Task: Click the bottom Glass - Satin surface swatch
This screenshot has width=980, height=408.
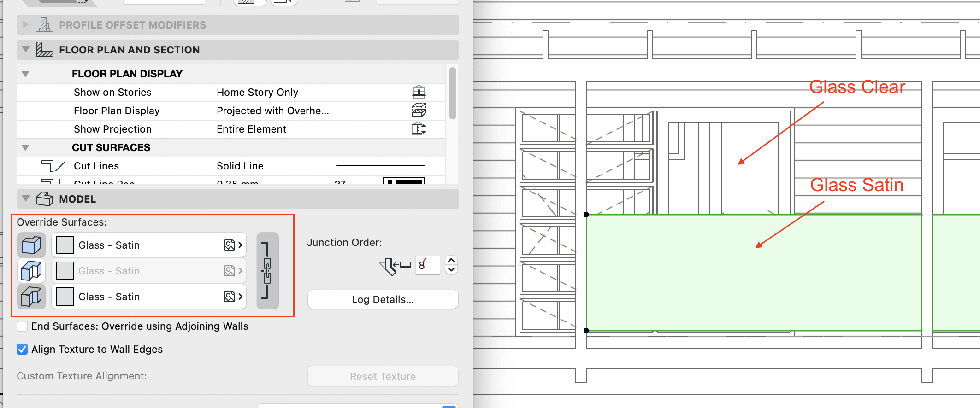Action: 65,297
